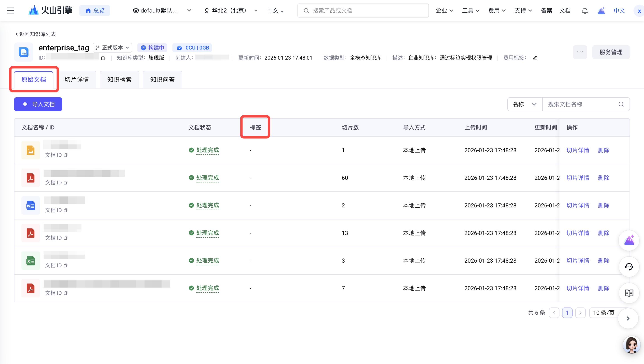Open the 华北2(北京) region selector
The height and width of the screenshot is (364, 644).
[x=231, y=11]
